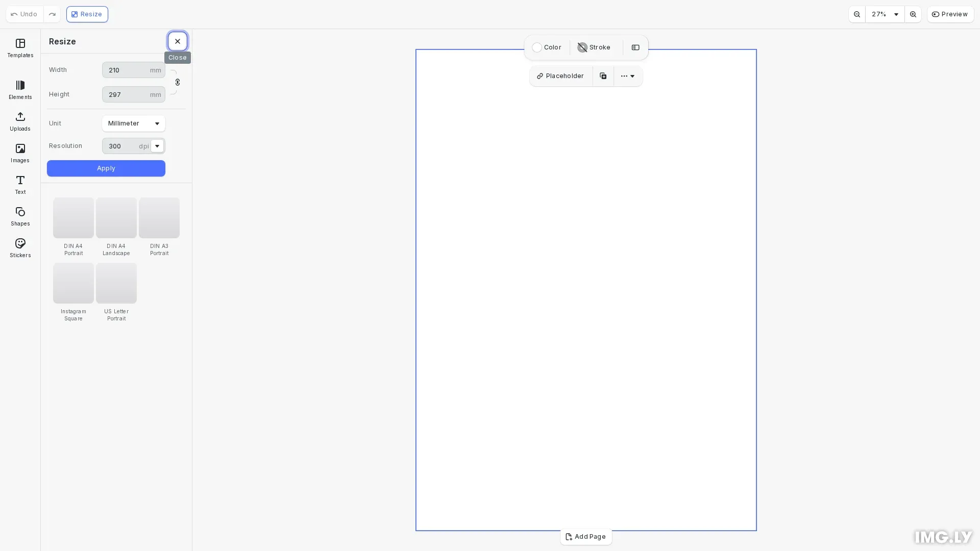980x551 pixels.
Task: Toggle Stroke on the page
Action: tap(594, 47)
